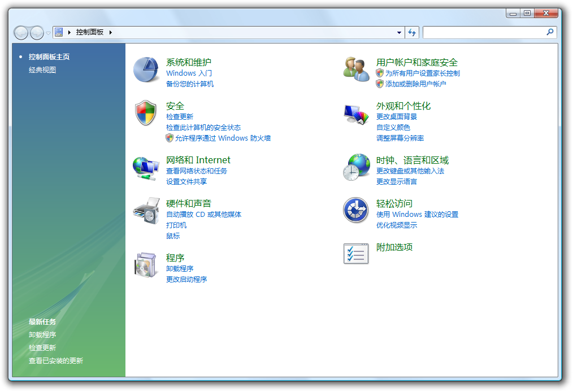Open the 硬件和声音 category heading
The height and width of the screenshot is (392, 573).
(189, 203)
